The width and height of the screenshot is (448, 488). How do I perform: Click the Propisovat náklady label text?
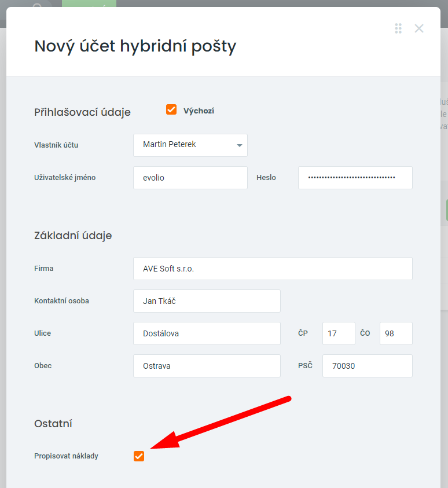pos(67,456)
